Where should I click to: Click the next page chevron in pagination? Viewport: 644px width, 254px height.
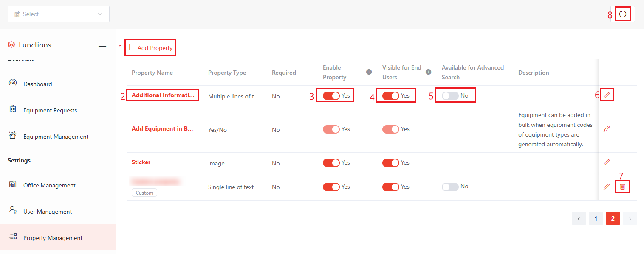tap(630, 219)
